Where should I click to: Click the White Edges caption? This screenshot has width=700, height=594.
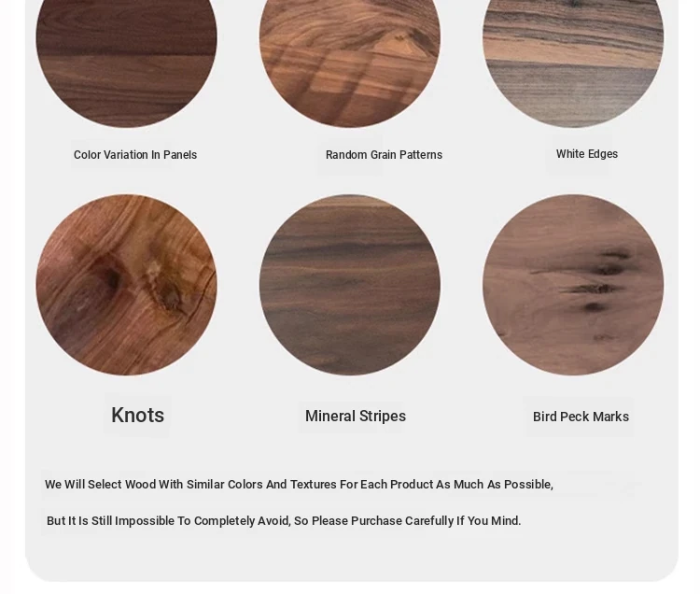(x=587, y=154)
